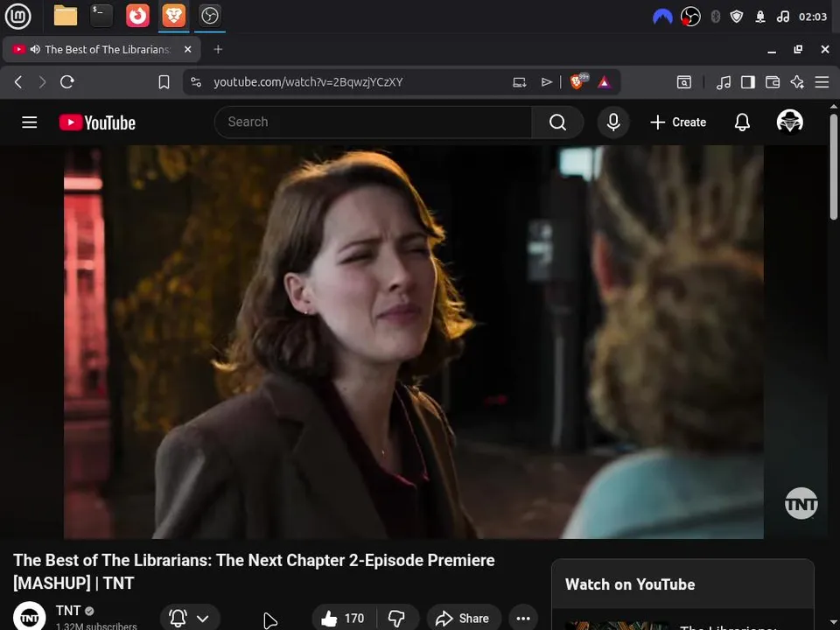The image size is (840, 630).
Task: Search with your voice microphone button
Action: (x=613, y=122)
